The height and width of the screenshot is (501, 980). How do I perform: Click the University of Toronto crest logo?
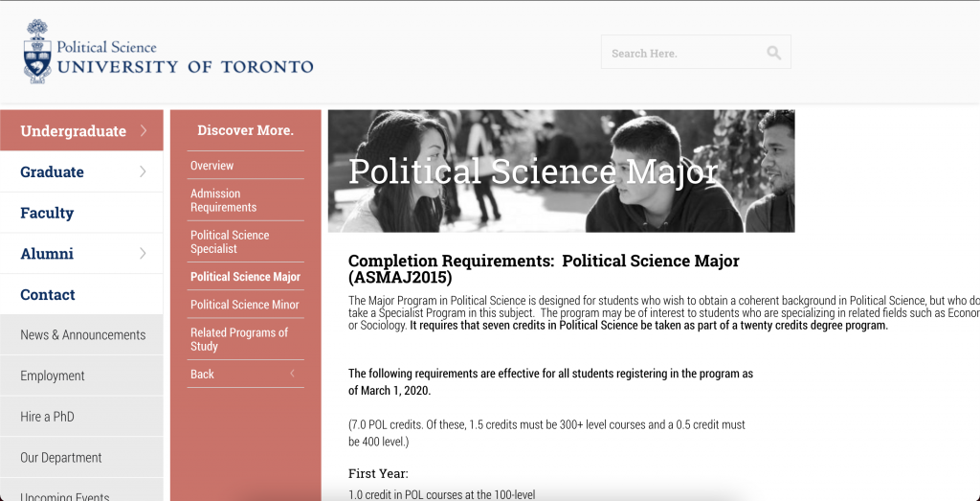click(38, 50)
